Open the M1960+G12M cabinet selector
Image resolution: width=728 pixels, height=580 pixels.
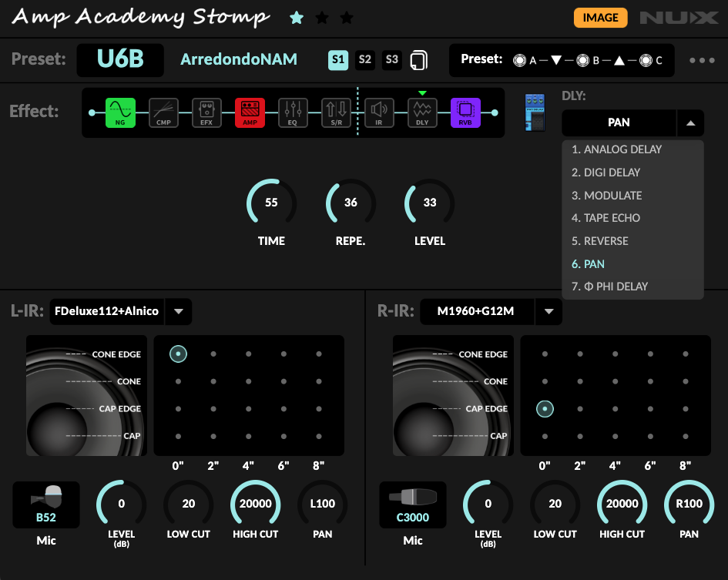(477, 312)
